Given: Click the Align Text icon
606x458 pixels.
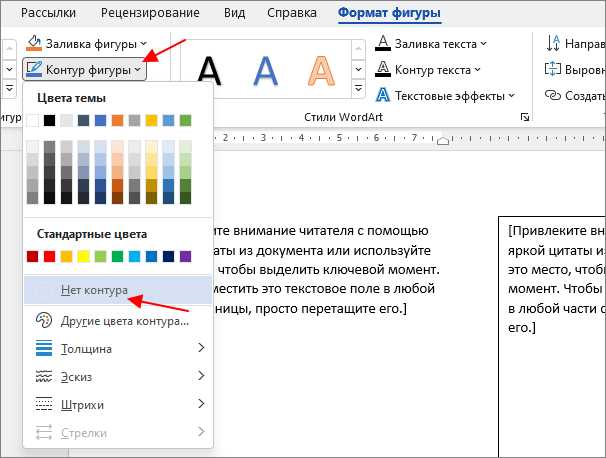Looking at the screenshot, I should (552, 69).
